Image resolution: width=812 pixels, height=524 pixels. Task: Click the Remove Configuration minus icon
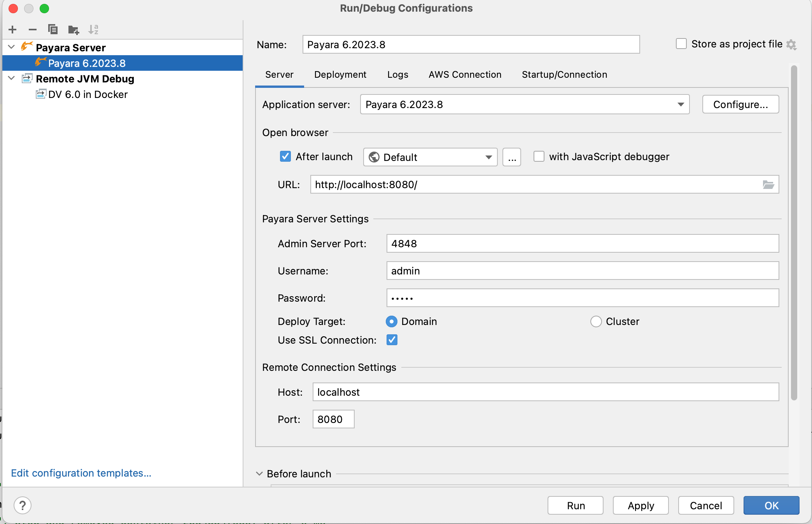(x=33, y=30)
